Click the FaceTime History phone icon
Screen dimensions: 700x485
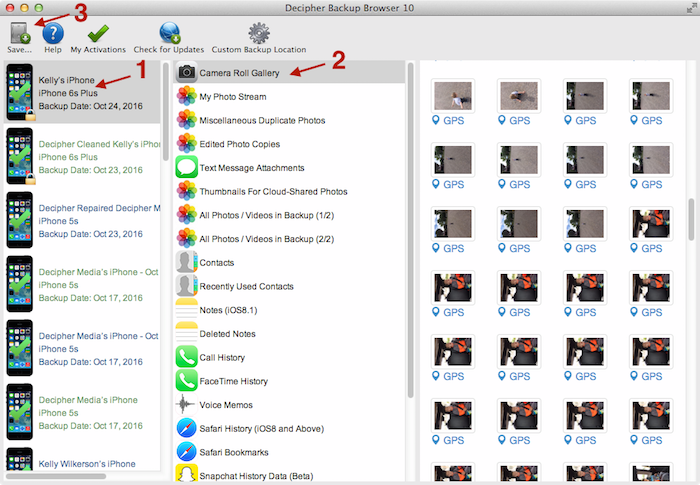point(187,380)
